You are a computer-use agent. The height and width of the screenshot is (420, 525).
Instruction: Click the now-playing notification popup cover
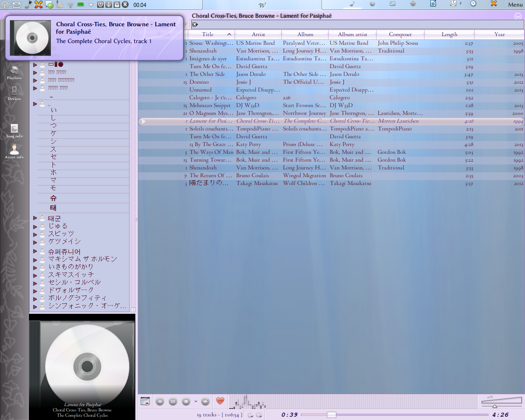click(x=30, y=38)
